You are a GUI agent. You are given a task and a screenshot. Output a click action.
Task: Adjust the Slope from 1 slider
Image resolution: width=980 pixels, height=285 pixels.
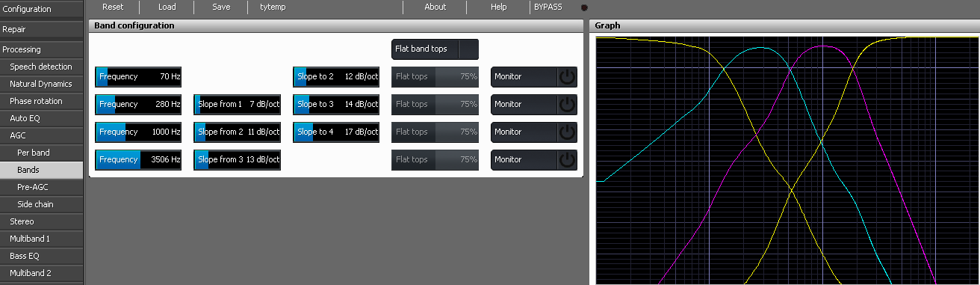238,104
